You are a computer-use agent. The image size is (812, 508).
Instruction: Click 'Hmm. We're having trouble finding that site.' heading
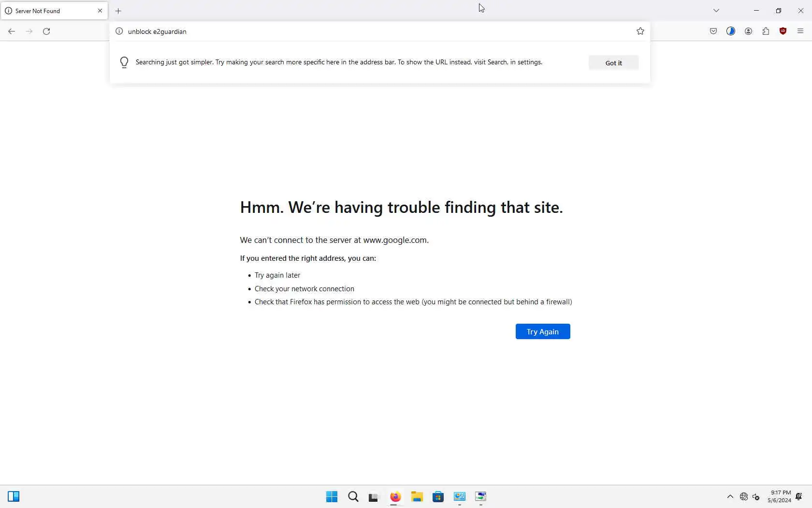(401, 208)
